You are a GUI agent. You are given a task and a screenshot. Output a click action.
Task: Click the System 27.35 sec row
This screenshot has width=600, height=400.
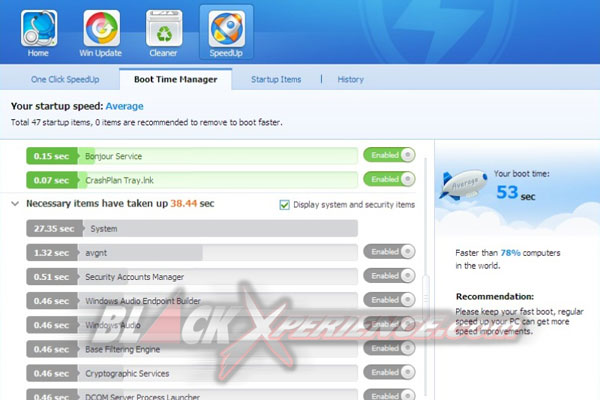(x=192, y=229)
